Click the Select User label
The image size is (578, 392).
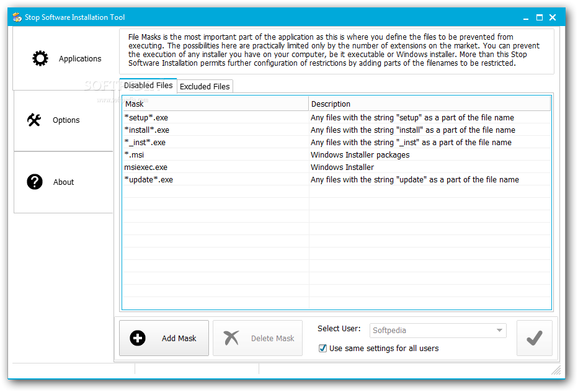click(x=339, y=328)
